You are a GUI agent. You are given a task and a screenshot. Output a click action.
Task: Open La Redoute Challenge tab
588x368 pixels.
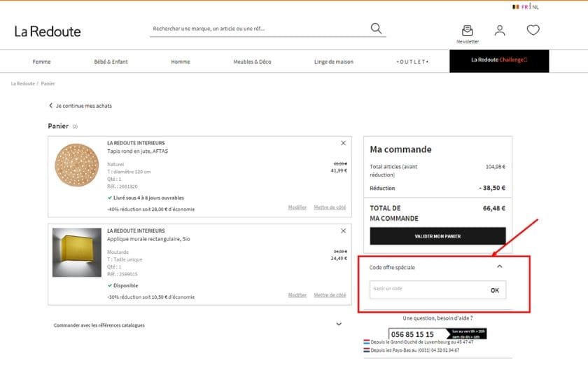499,61
